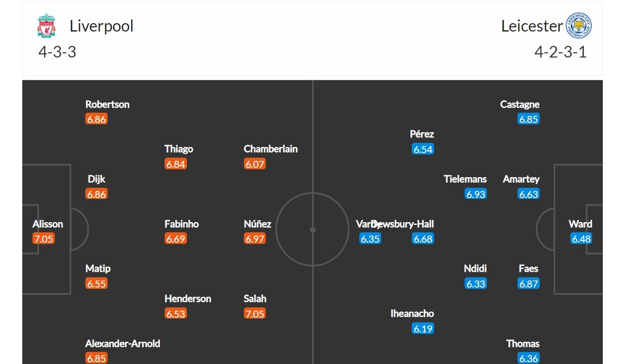Select Salah's 7.05 rating badge
The height and width of the screenshot is (364, 626).
click(255, 314)
